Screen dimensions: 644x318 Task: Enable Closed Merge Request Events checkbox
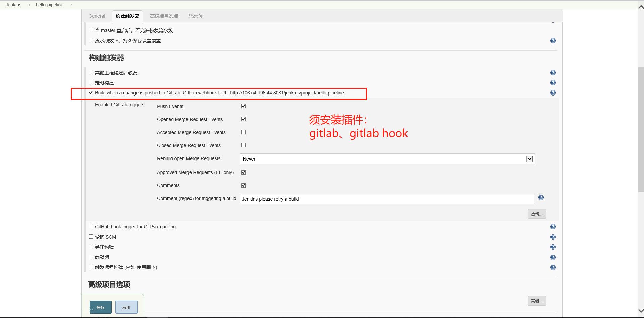click(x=243, y=145)
